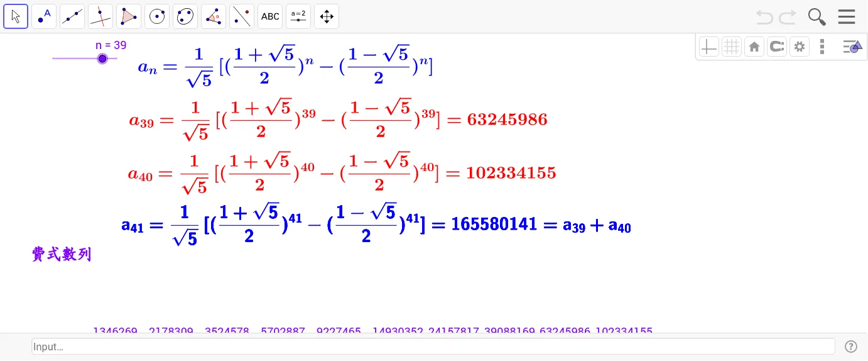This screenshot has height=361, width=868.
Task: Click the number 39088169 in the sequence
Action: point(509,330)
